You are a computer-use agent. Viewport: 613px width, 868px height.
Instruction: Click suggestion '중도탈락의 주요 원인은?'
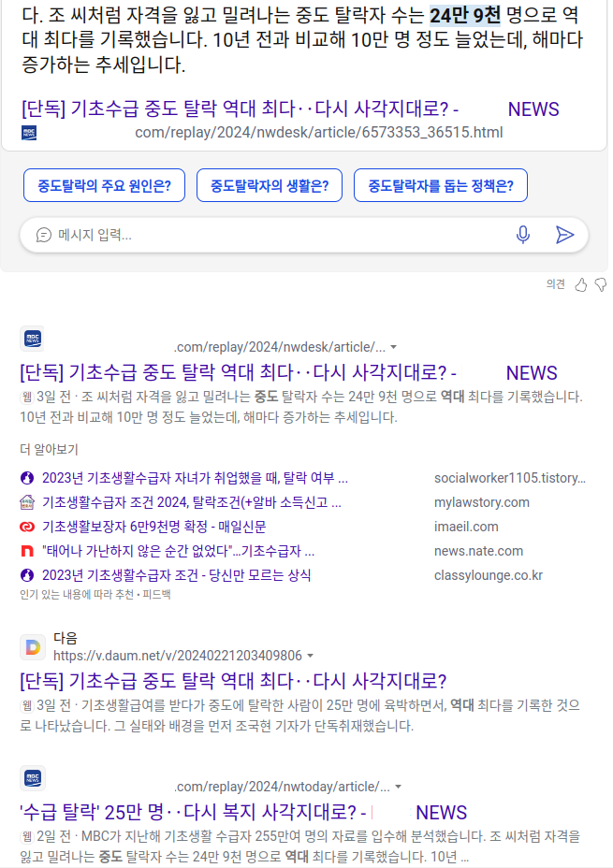point(104,185)
